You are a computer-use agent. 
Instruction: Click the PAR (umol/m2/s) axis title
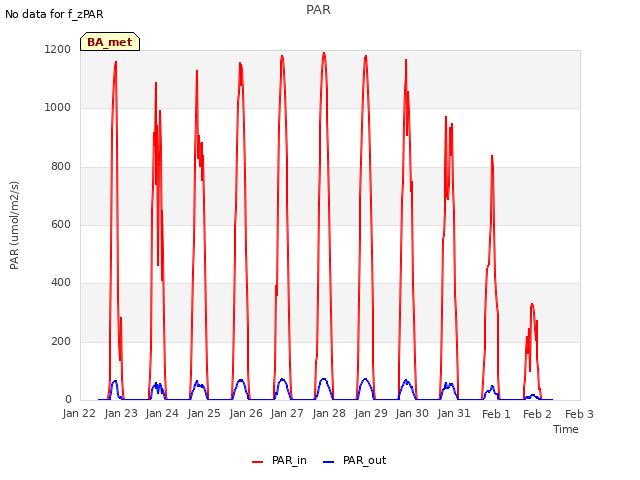click(14, 225)
